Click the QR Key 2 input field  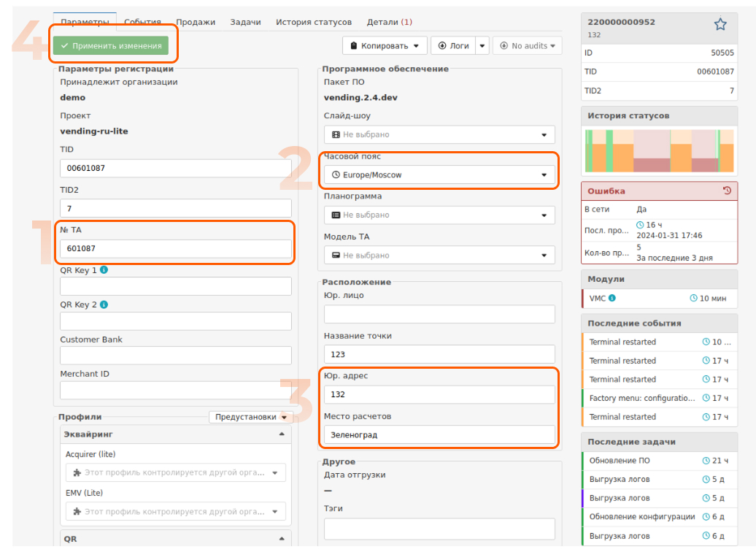[175, 321]
